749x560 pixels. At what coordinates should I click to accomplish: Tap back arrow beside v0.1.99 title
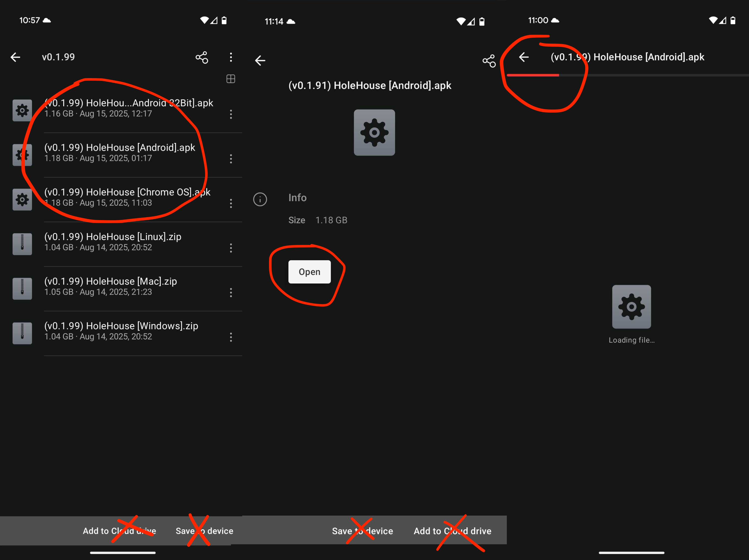pos(15,57)
